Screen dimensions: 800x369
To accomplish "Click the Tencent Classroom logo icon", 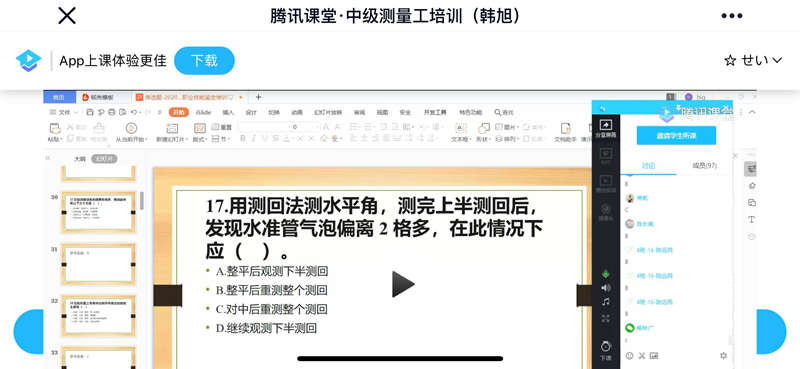I will 28,61.
